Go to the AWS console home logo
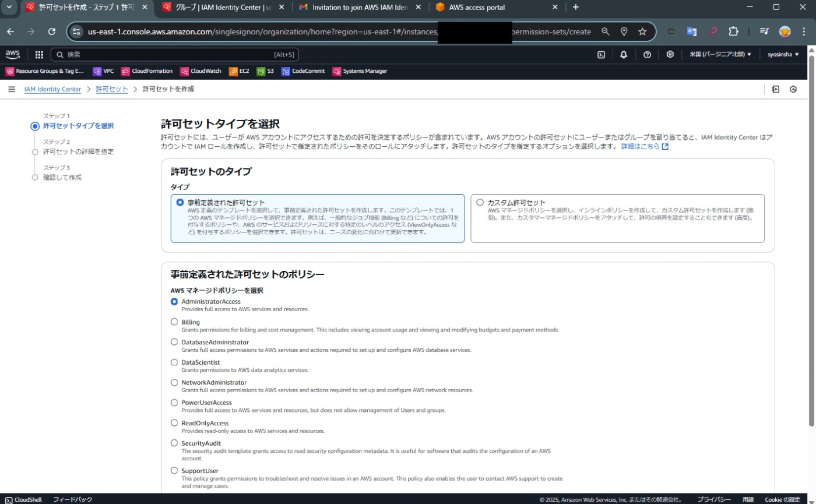 [x=13, y=54]
